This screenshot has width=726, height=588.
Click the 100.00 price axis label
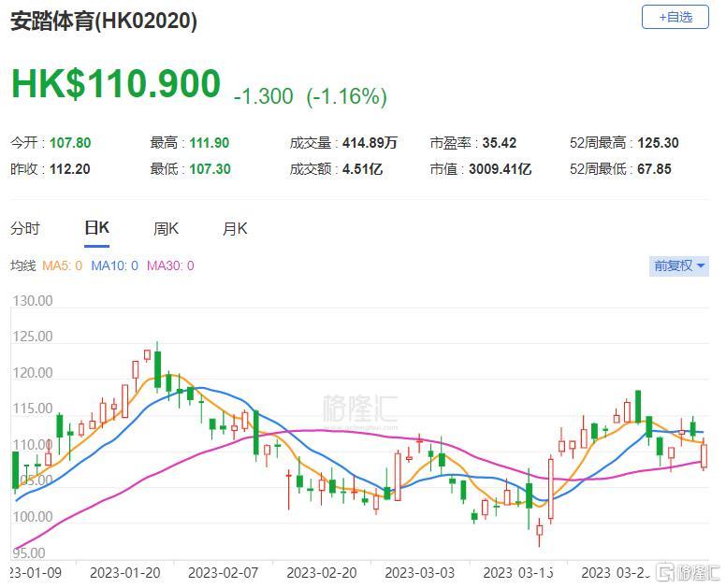(33, 516)
